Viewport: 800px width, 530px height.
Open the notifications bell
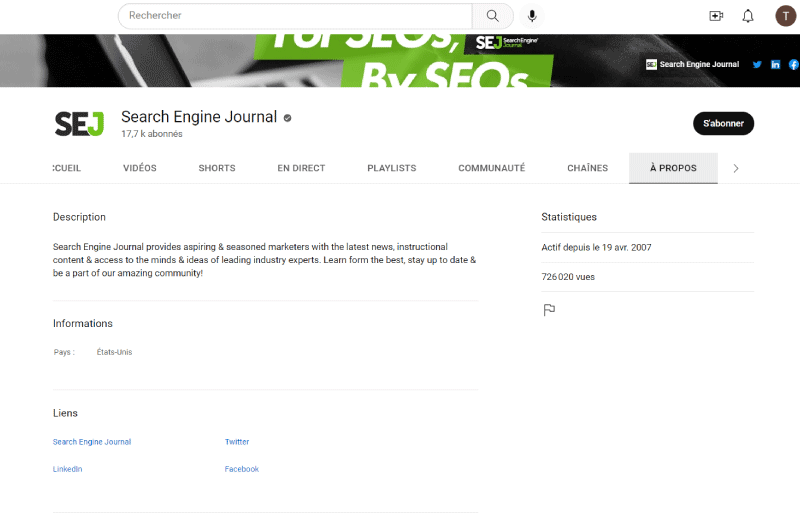[747, 16]
